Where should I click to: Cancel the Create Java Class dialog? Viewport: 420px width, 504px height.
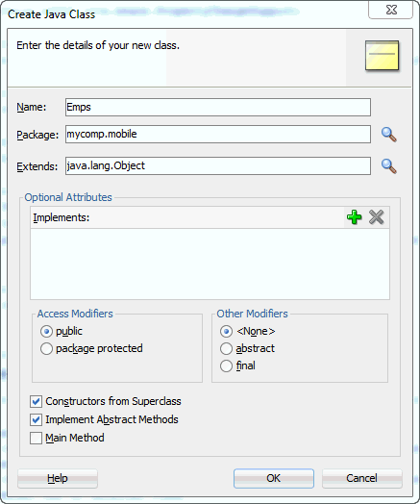[x=362, y=478]
